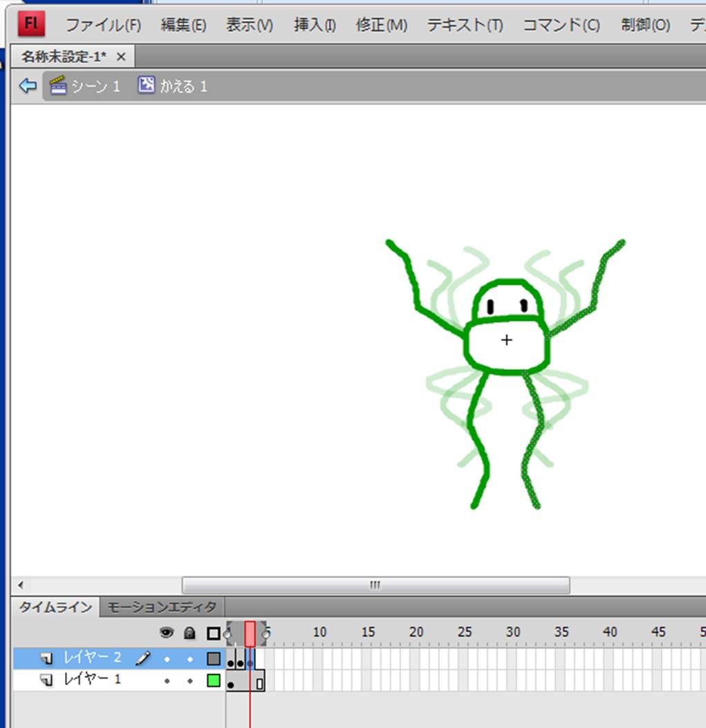Open the ファイル(F) menu

[103, 26]
